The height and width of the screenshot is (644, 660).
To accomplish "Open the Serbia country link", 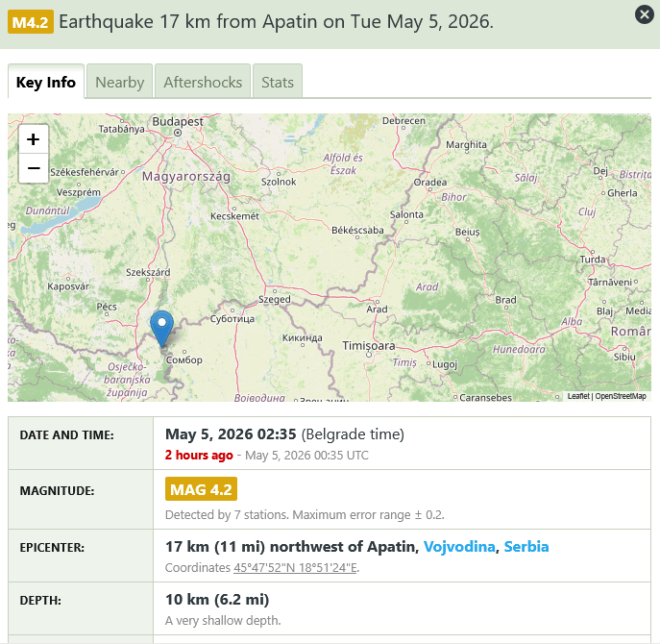I will pyautogui.click(x=526, y=547).
